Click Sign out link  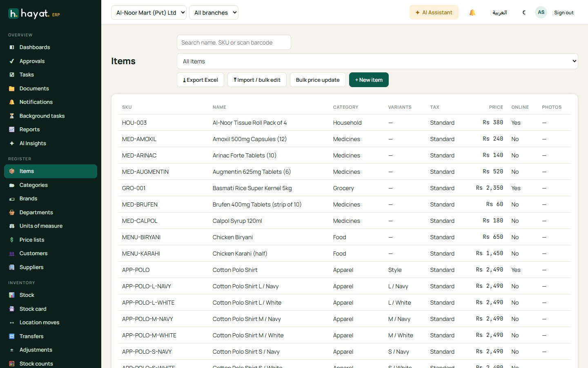564,13
